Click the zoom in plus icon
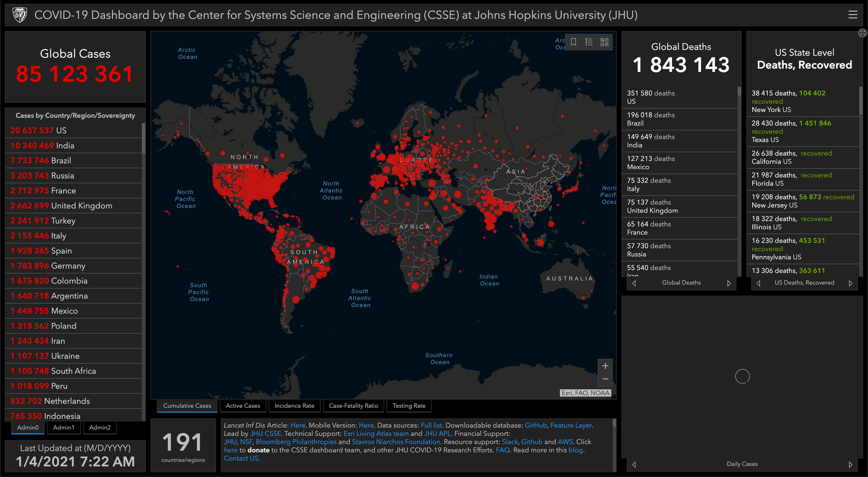The image size is (868, 477). click(605, 366)
